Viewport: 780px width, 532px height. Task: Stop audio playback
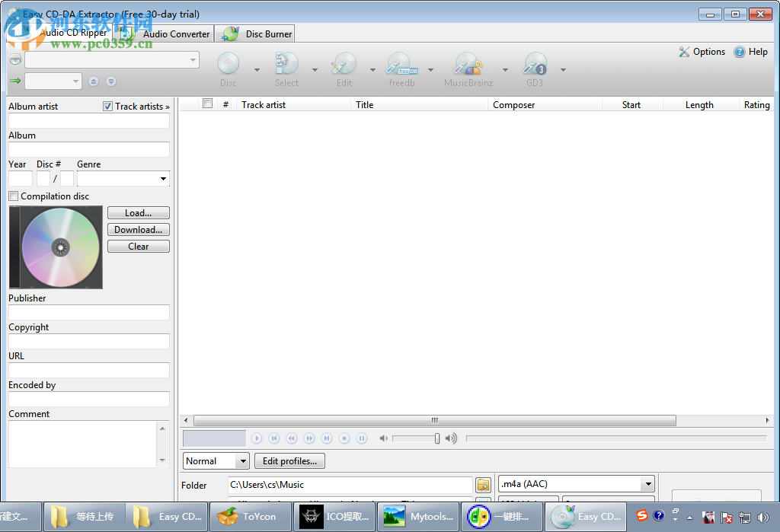[x=344, y=438]
